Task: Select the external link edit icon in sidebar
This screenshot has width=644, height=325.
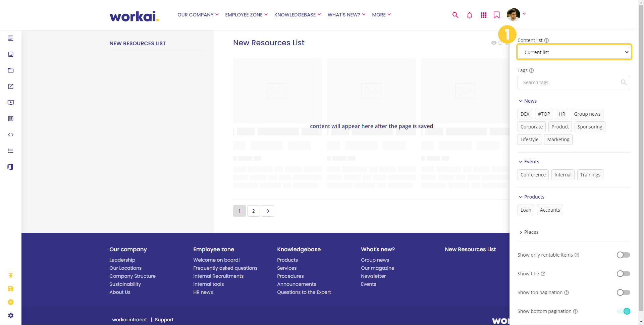Action: pos(11,87)
